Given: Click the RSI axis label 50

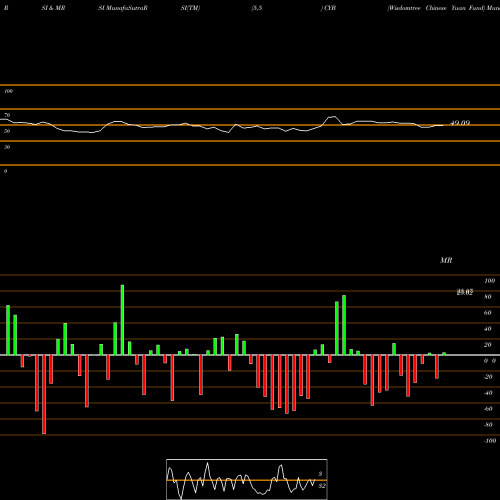Looking at the screenshot, I should (7, 131).
